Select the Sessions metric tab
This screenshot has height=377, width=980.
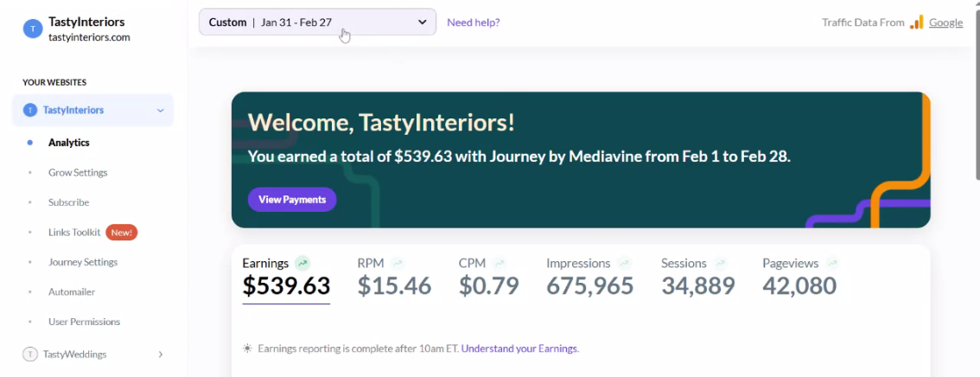click(698, 278)
